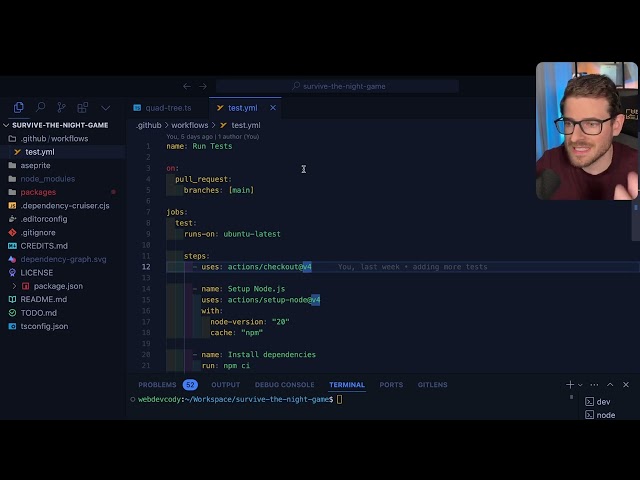Viewport: 640px width, 480px height.
Task: Click the survive-the-night-game command center search
Action: pyautogui.click(x=338, y=86)
